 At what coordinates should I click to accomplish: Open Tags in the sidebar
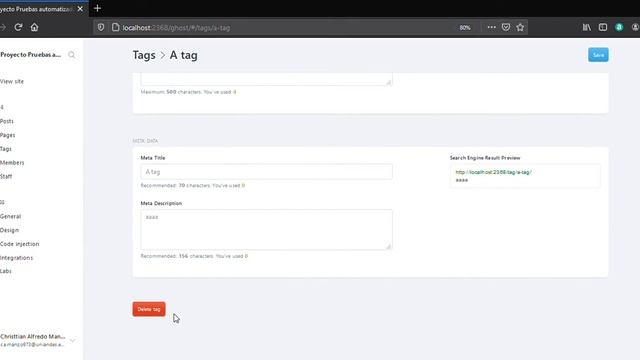pos(6,149)
